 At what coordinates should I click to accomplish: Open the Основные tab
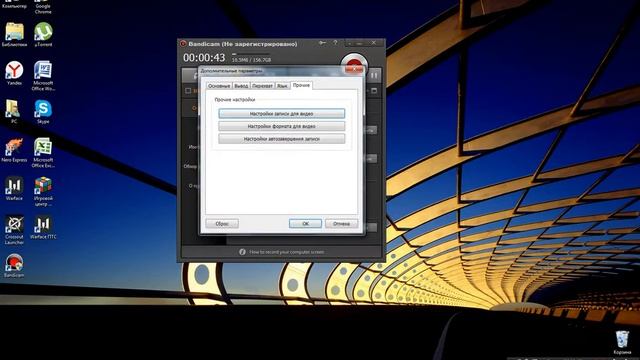coord(219,86)
